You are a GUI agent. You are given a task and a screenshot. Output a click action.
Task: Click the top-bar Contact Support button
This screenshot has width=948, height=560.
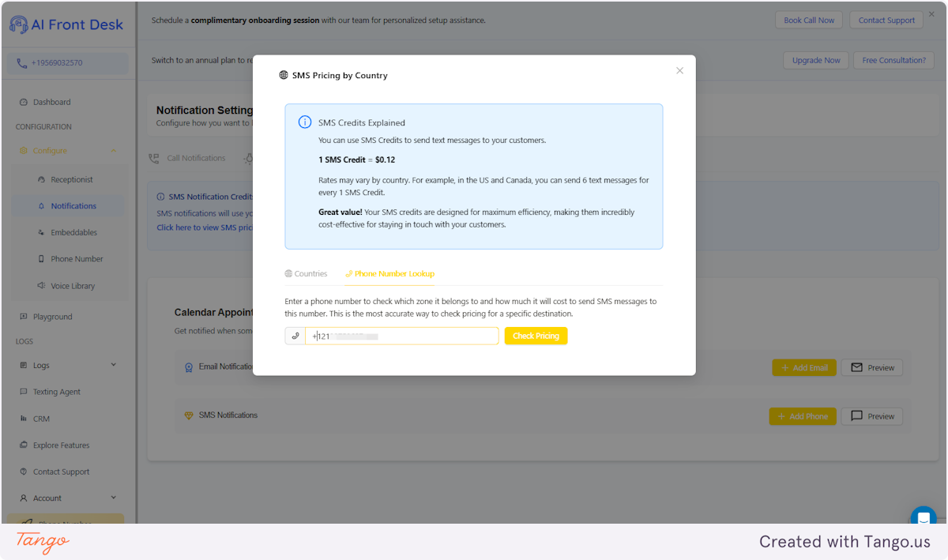(886, 20)
